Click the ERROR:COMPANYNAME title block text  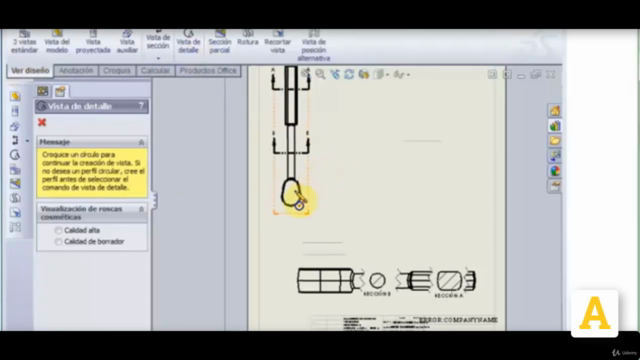[x=458, y=320]
